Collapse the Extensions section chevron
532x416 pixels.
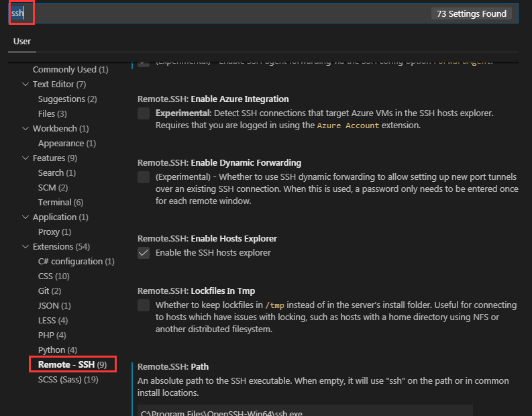click(25, 247)
